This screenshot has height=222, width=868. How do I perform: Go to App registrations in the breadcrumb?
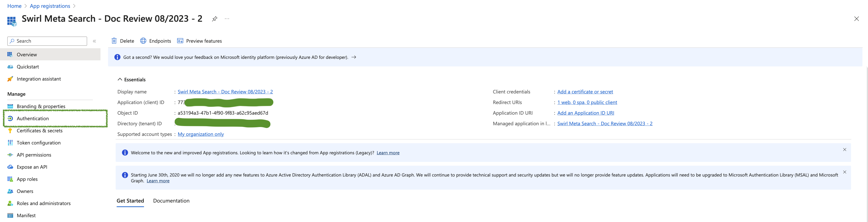tap(50, 6)
